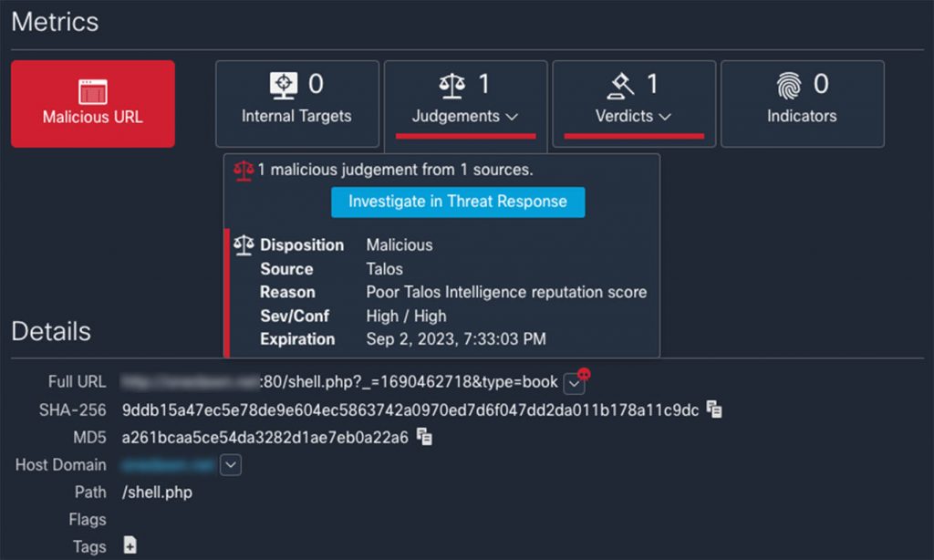Select the SHA-256 hash value text
This screenshot has width=934, height=560.
pos(410,410)
